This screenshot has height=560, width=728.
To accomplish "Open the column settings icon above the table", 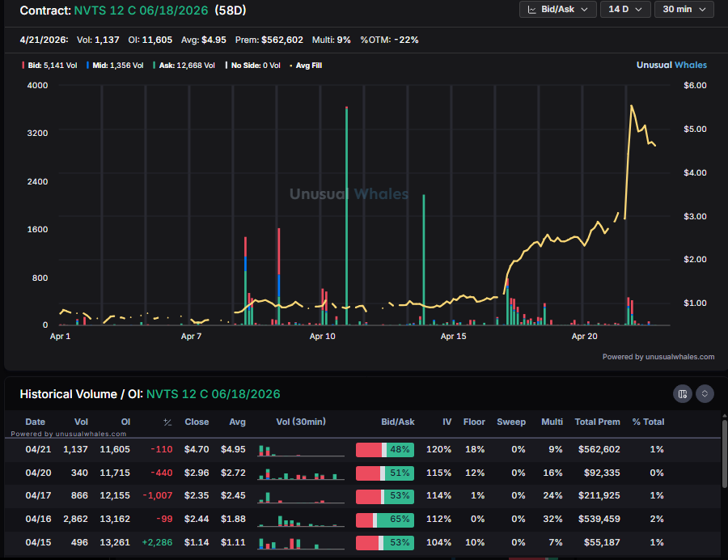I will coord(683,393).
